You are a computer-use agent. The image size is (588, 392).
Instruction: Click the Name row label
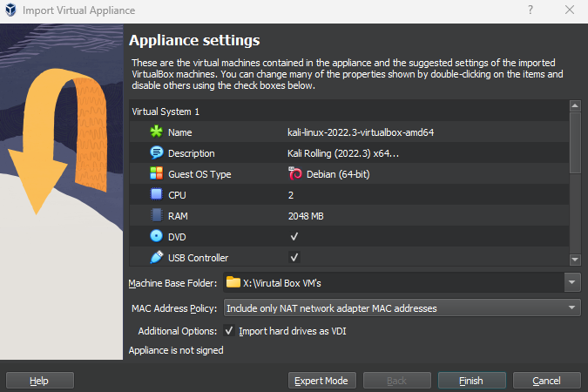[x=180, y=132]
